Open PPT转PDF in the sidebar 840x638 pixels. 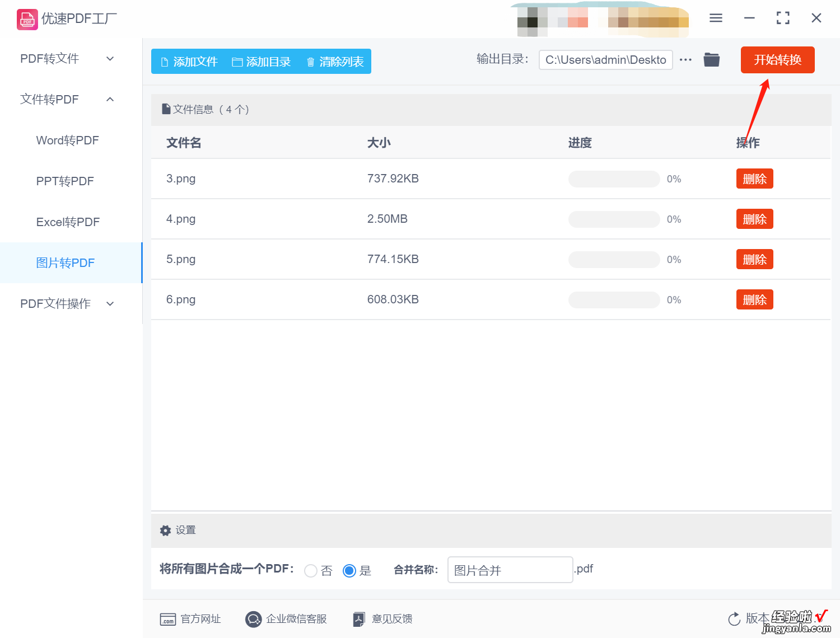65,181
